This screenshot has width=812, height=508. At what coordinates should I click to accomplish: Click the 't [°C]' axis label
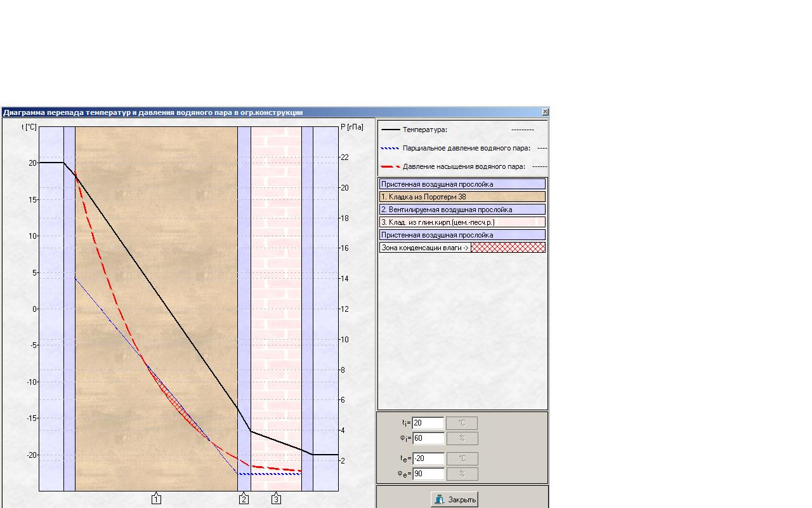click(29, 127)
